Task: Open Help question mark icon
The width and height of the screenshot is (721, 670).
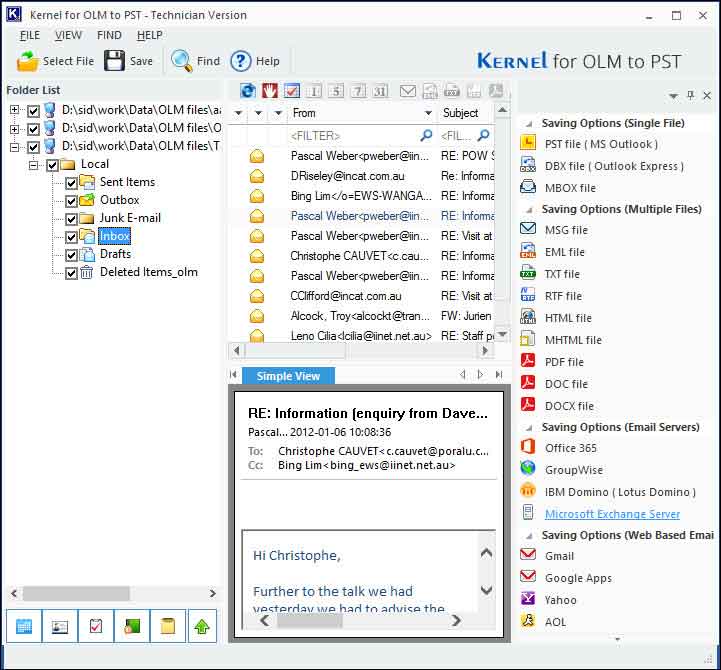Action: 240,61
